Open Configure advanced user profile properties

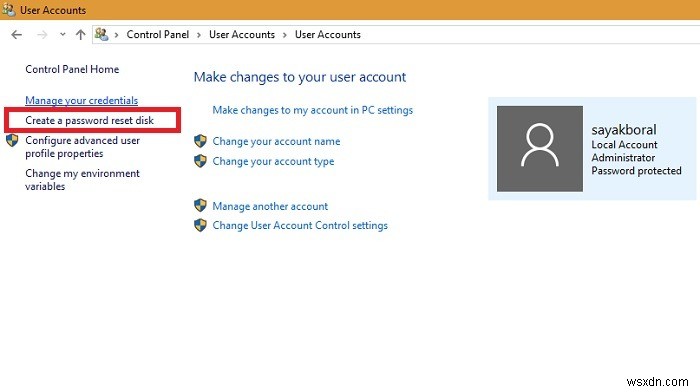[x=82, y=147]
